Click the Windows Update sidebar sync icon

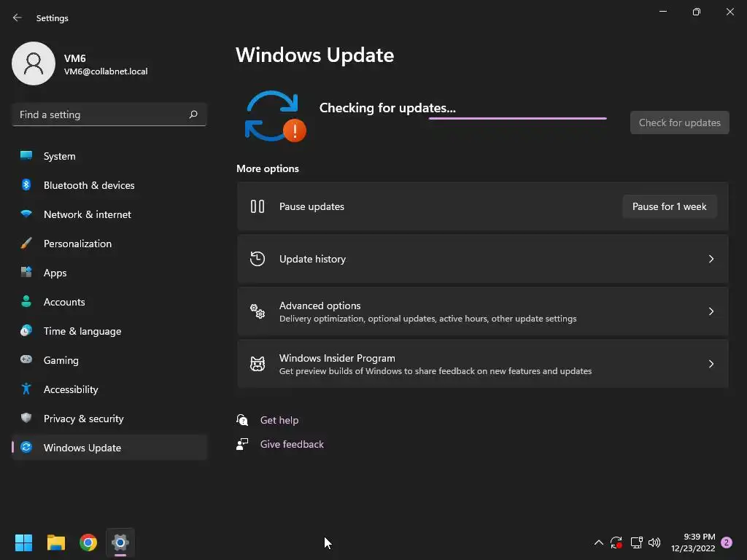(26, 447)
